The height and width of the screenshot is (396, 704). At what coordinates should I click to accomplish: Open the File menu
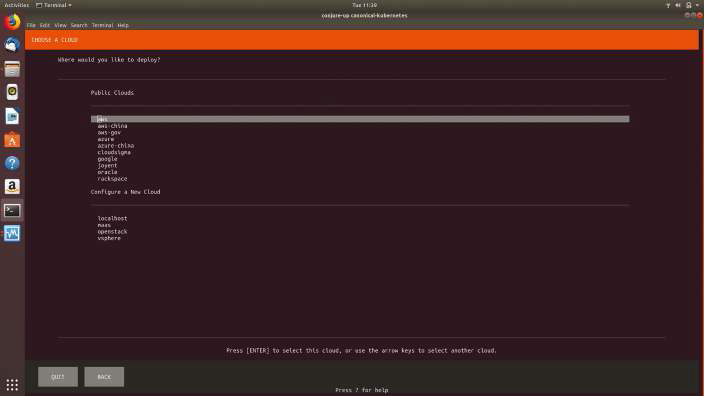coord(31,25)
